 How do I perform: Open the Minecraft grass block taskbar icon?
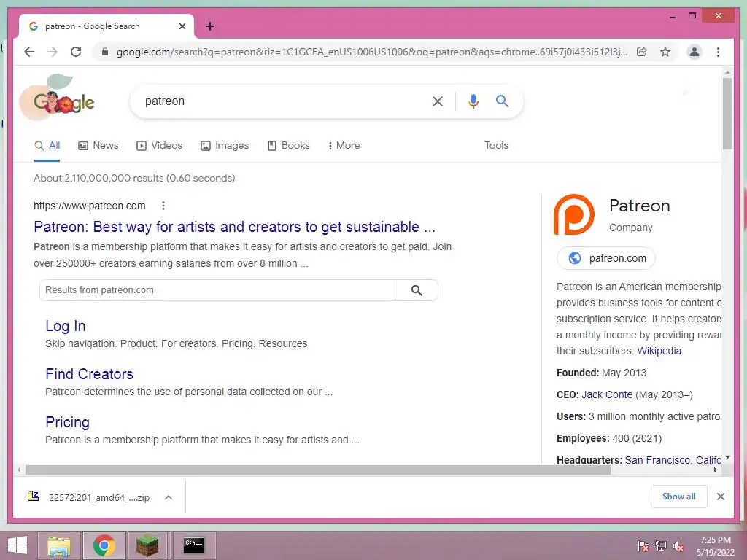coord(147,545)
